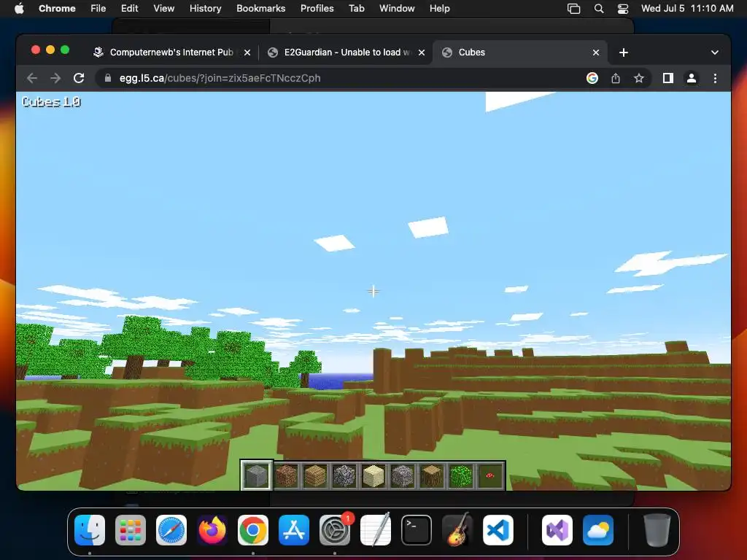Switch to Computernewb's Internet Pub tab

tap(171, 52)
